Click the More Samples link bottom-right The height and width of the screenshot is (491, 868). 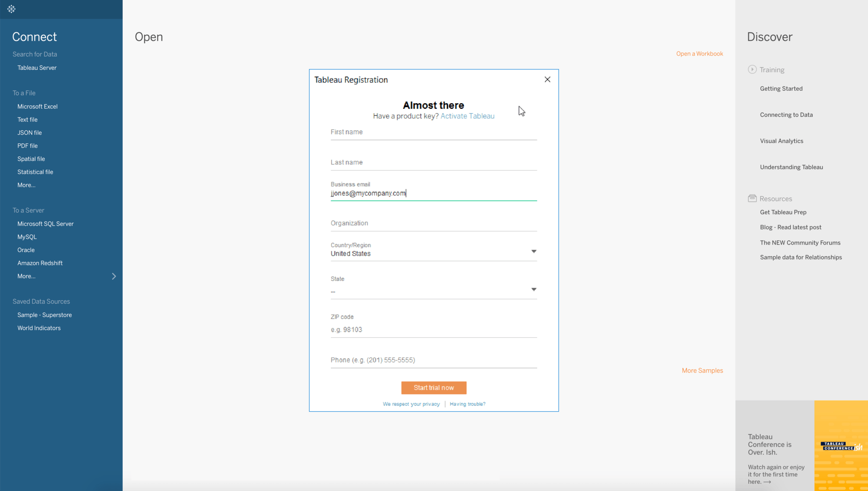[x=702, y=370]
